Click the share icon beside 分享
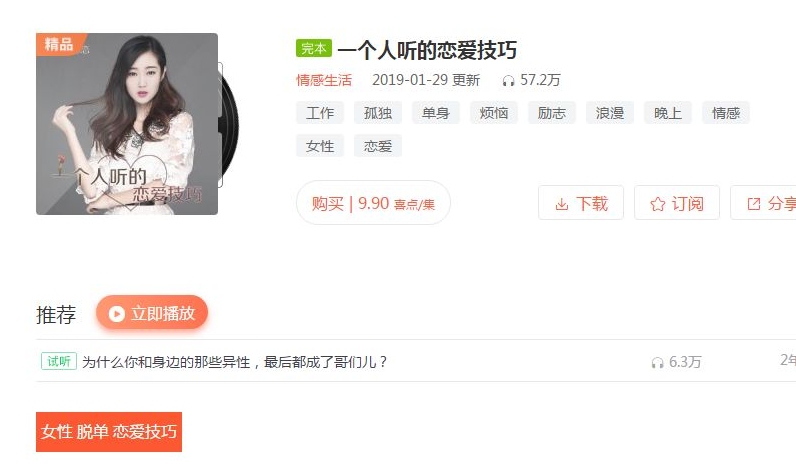 click(754, 204)
